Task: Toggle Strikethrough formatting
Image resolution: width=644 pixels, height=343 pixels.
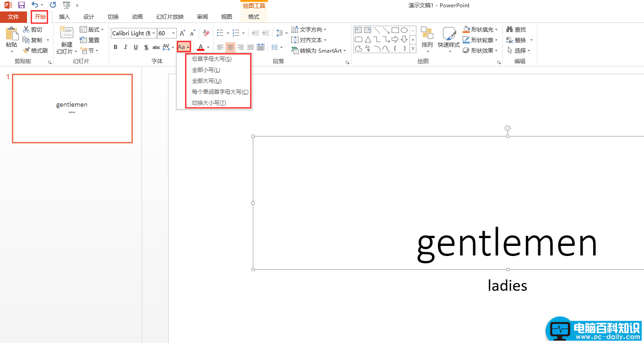Action: (156, 47)
